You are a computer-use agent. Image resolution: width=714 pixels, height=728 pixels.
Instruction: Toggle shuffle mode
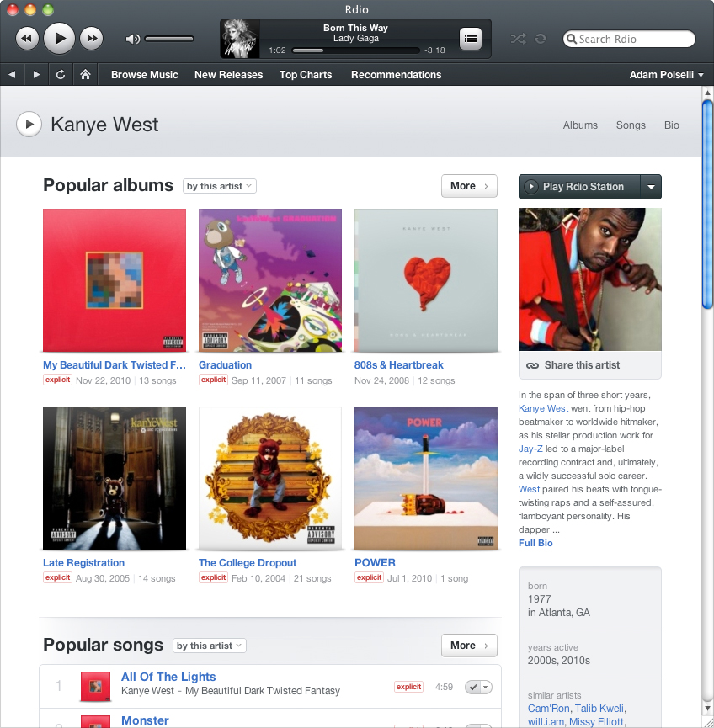point(519,39)
